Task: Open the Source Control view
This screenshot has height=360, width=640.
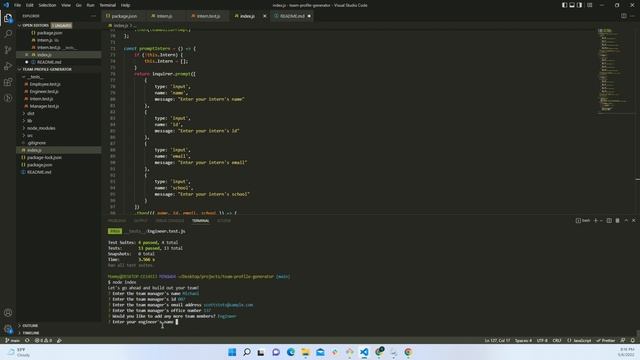Action: [8, 50]
